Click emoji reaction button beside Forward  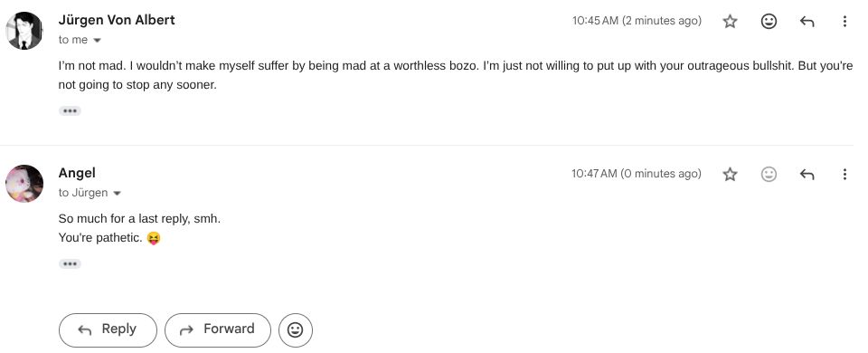pos(296,329)
